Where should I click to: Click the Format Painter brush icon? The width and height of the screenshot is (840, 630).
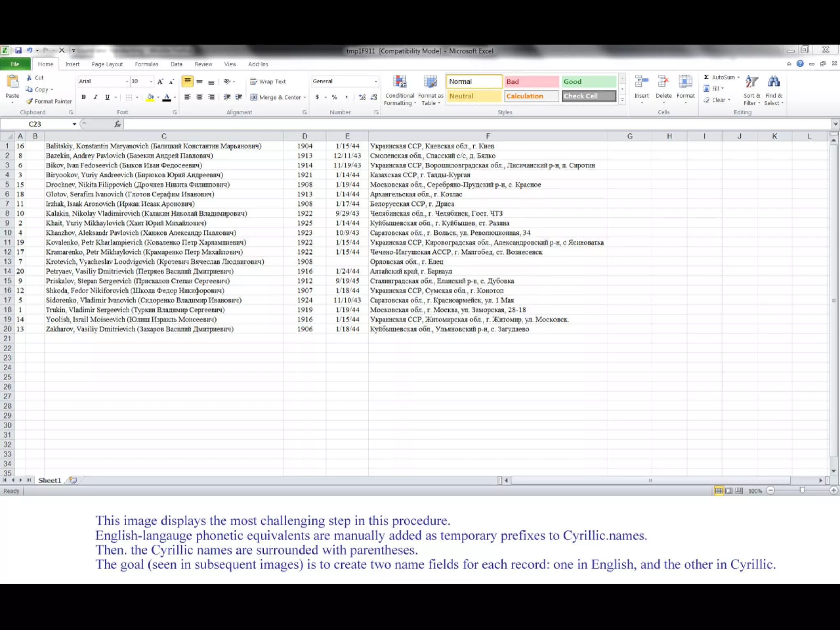pyautogui.click(x=29, y=101)
